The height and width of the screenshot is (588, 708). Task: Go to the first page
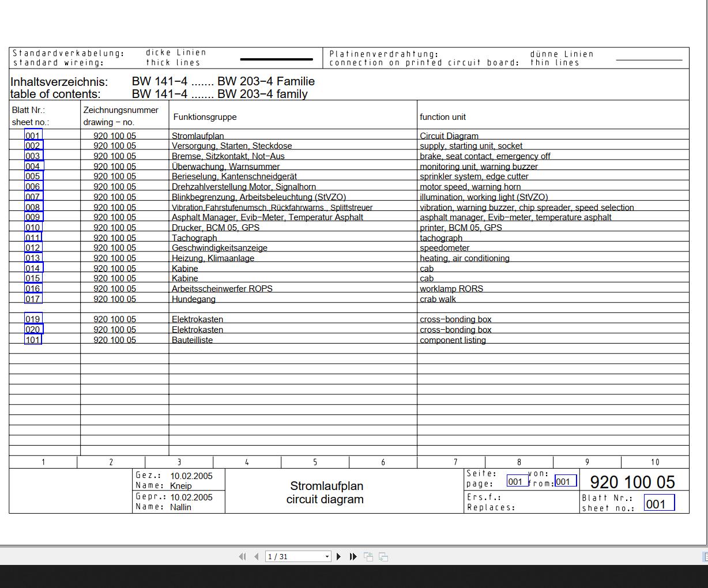click(242, 556)
